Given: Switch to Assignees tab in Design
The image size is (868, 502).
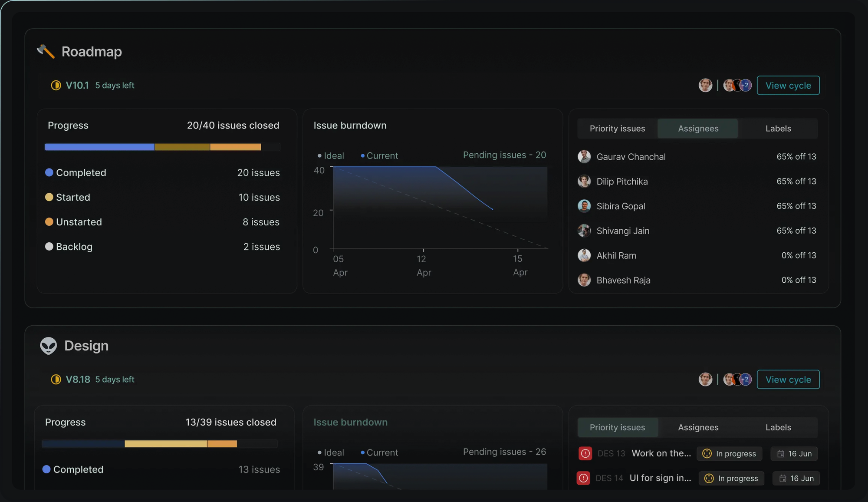Looking at the screenshot, I should point(698,427).
